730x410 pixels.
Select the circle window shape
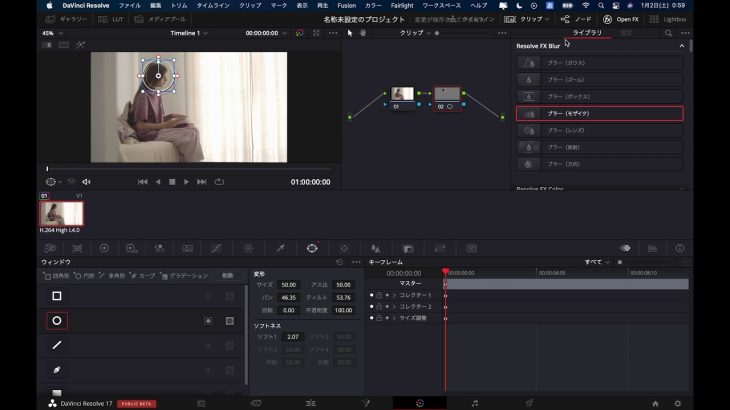[57, 321]
